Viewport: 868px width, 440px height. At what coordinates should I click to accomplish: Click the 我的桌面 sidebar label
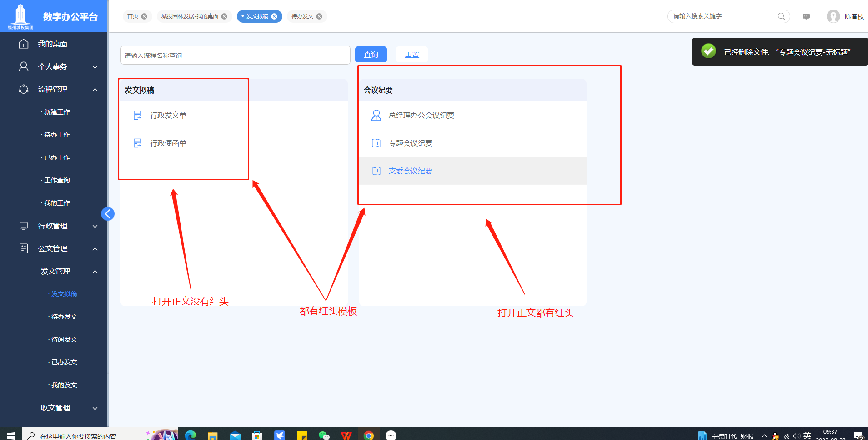[x=53, y=44]
